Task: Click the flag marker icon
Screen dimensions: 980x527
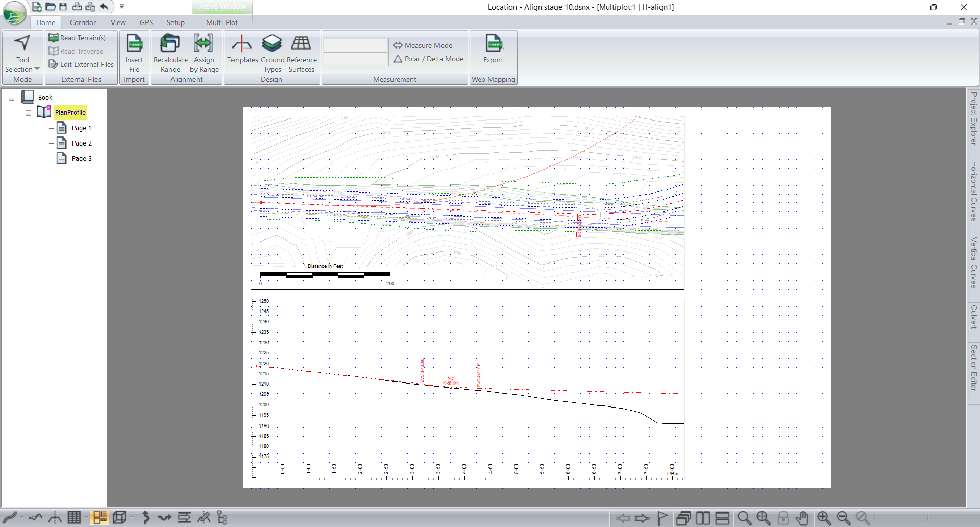Action: 662,519
